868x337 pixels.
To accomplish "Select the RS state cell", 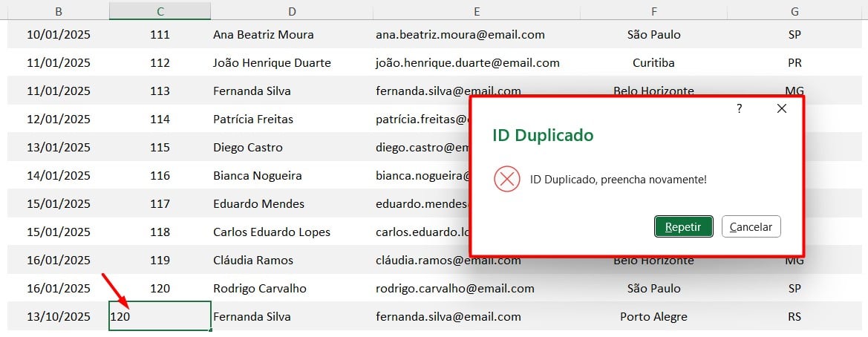I will coord(795,316).
